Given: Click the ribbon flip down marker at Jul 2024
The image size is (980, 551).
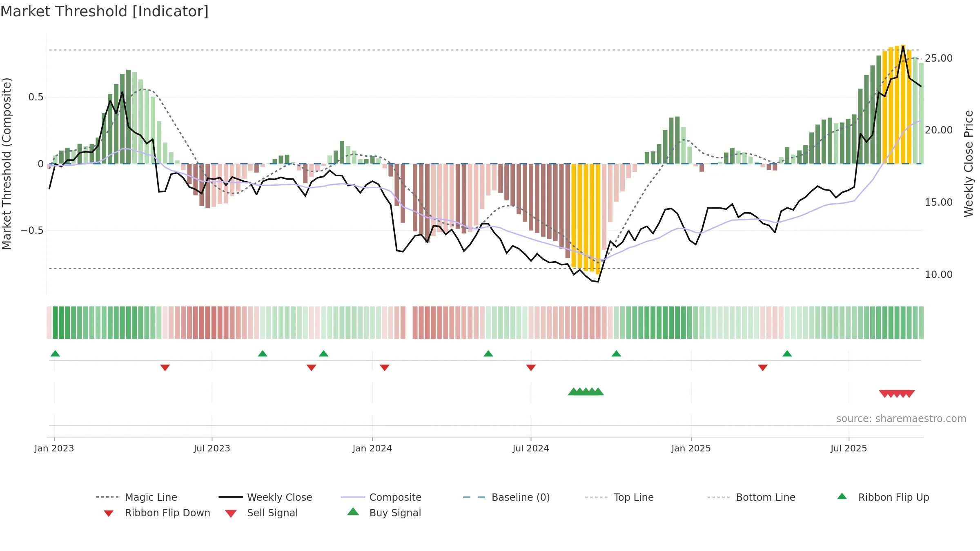Looking at the screenshot, I should click(x=531, y=368).
